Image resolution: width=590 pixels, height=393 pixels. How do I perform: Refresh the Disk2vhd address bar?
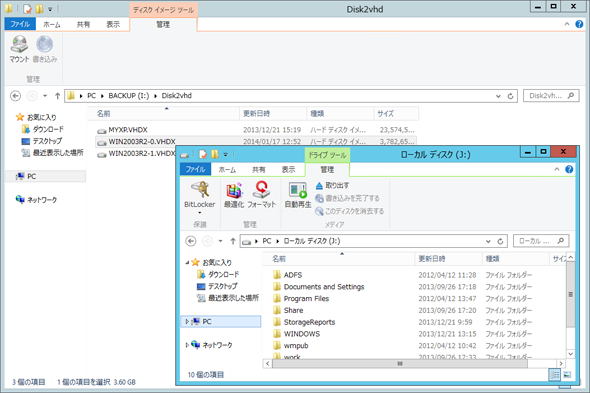pyautogui.click(x=510, y=96)
